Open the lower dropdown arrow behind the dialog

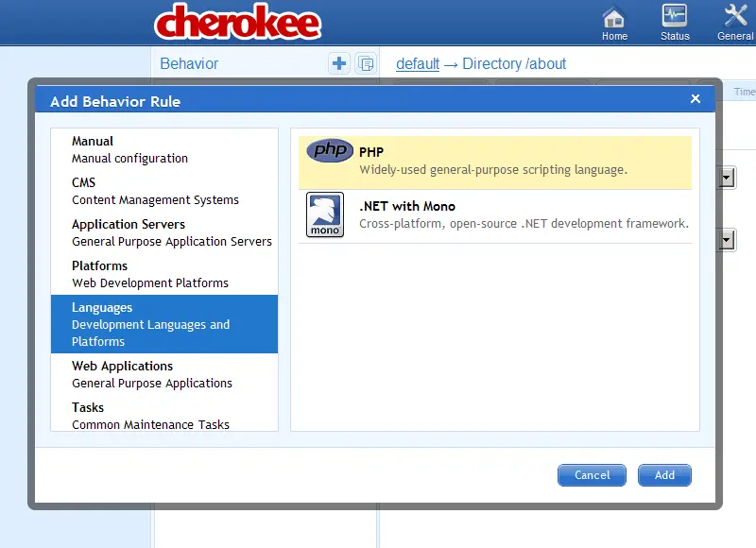[727, 240]
